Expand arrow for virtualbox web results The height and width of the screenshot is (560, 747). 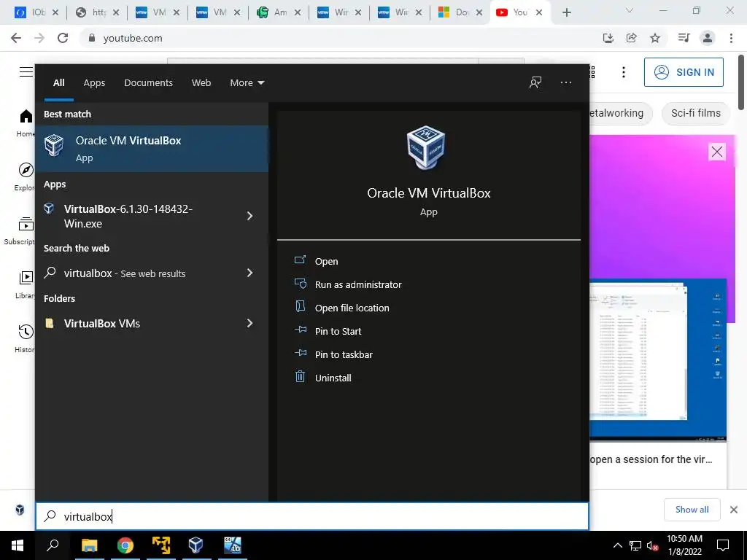[249, 273]
